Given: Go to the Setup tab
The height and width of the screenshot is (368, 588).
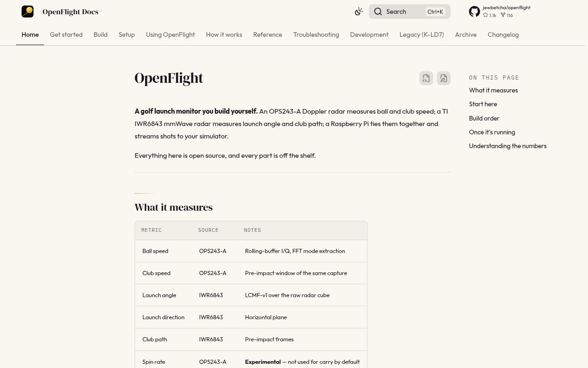Looking at the screenshot, I should point(127,34).
